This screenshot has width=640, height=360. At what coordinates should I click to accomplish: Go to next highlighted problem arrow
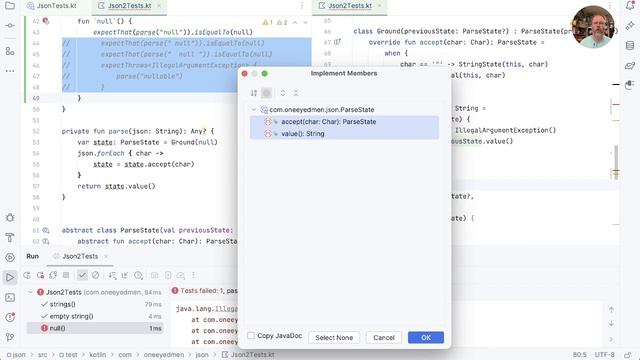tap(305, 22)
